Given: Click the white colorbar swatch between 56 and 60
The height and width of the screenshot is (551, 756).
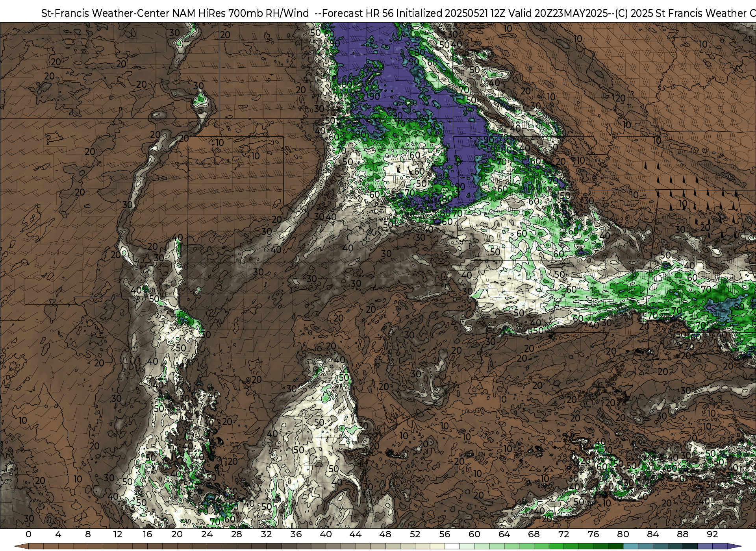Looking at the screenshot, I should click(x=452, y=547).
